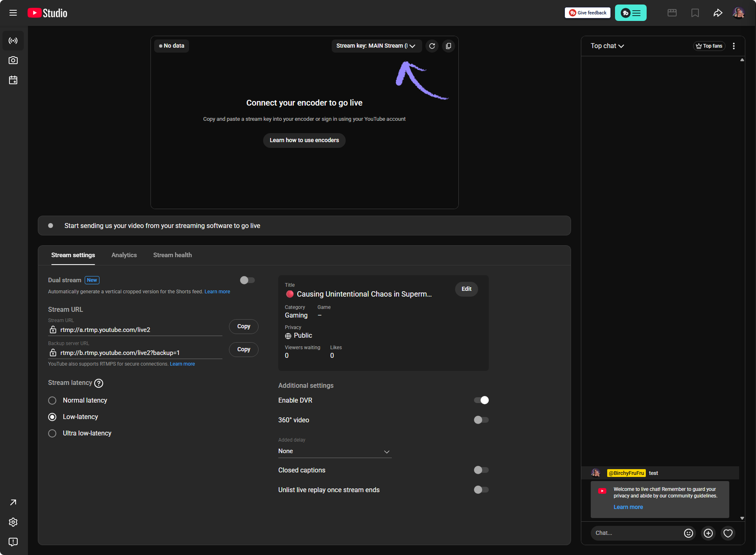The width and height of the screenshot is (756, 555).
Task: Expand the Stream key MAIN Stream dropdown
Action: (376, 46)
